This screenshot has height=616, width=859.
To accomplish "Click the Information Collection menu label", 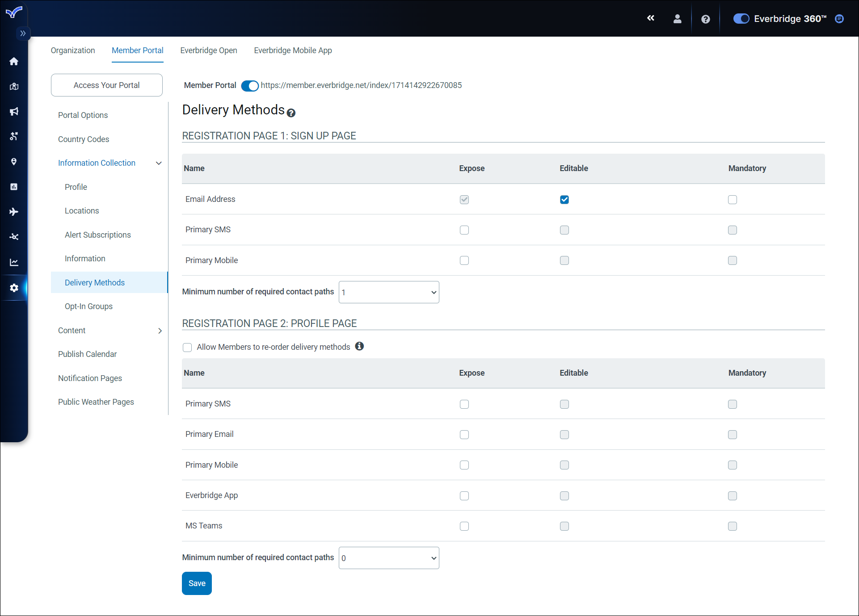I will (97, 163).
